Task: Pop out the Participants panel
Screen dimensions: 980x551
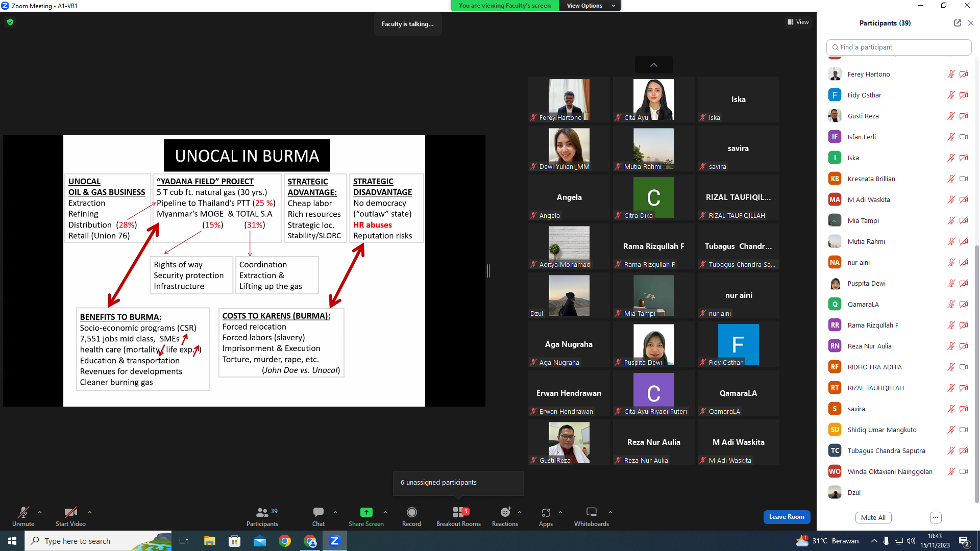Action: pyautogui.click(x=957, y=23)
